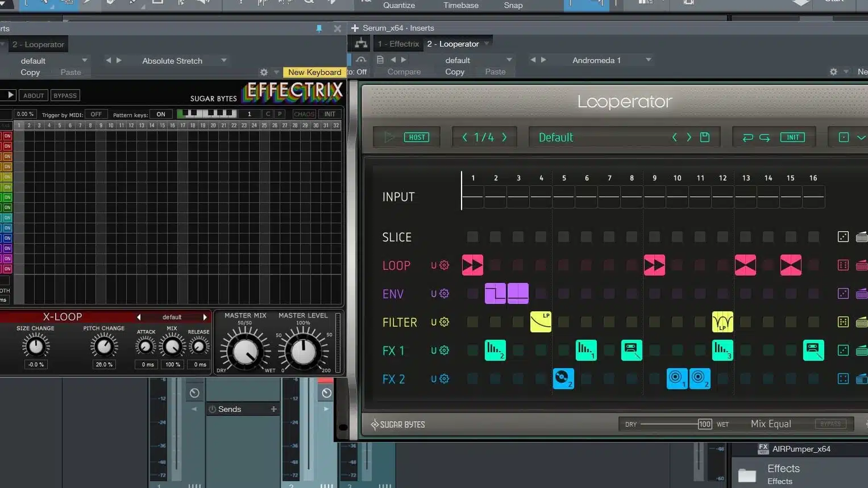Click Effectrix ABOUT button
The width and height of the screenshot is (868, 488).
[34, 95]
